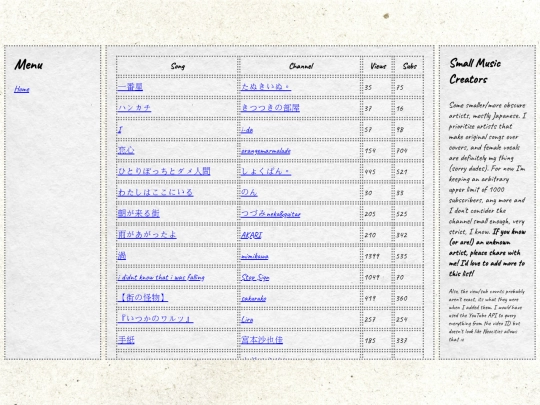Click the views value in the Lira row

370,319
